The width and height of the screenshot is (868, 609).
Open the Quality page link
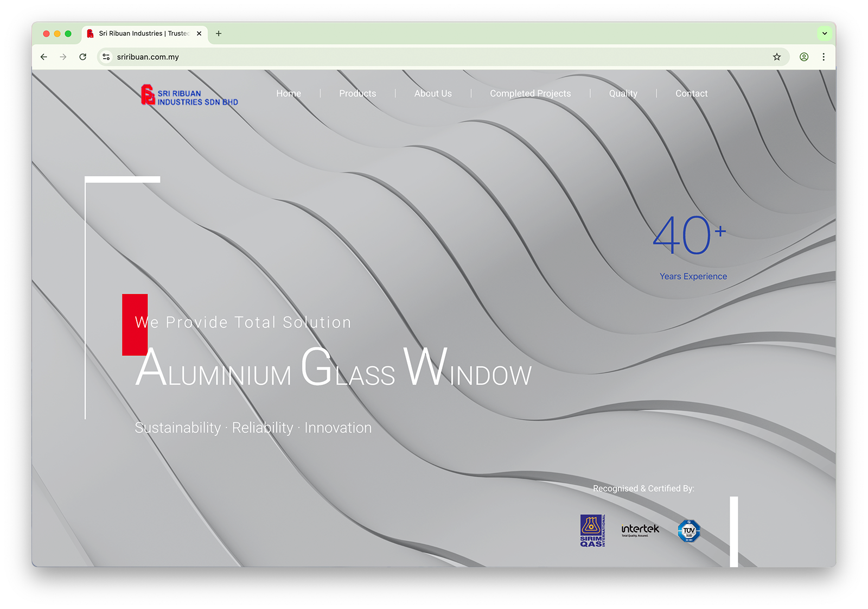click(623, 93)
